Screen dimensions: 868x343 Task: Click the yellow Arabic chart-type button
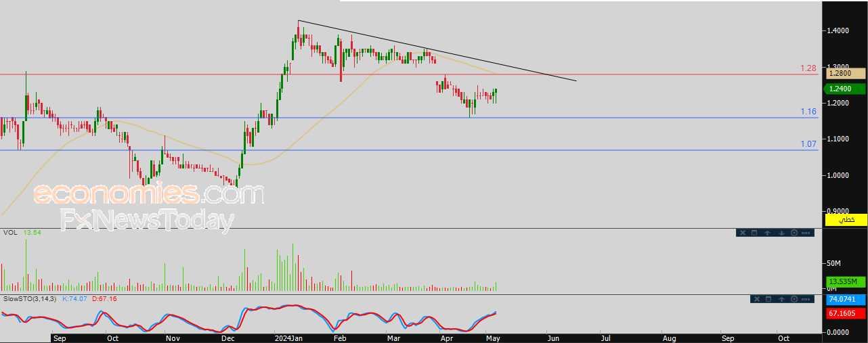click(845, 220)
